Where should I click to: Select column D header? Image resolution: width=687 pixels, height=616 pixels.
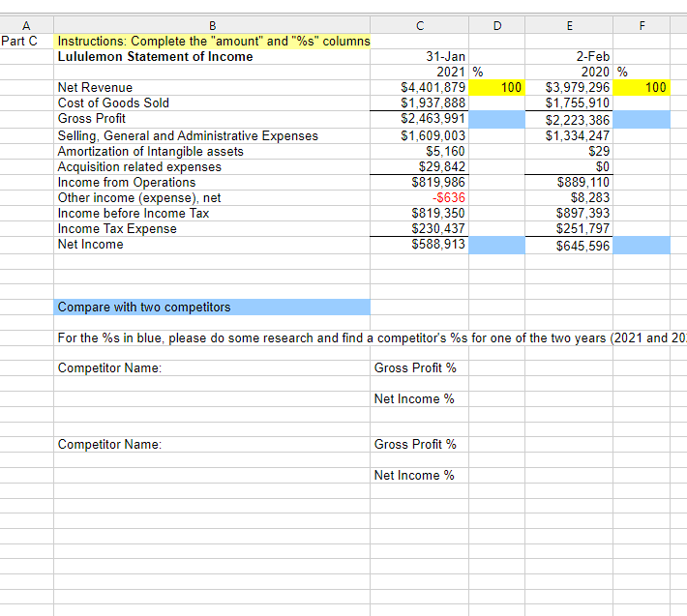coord(496,25)
